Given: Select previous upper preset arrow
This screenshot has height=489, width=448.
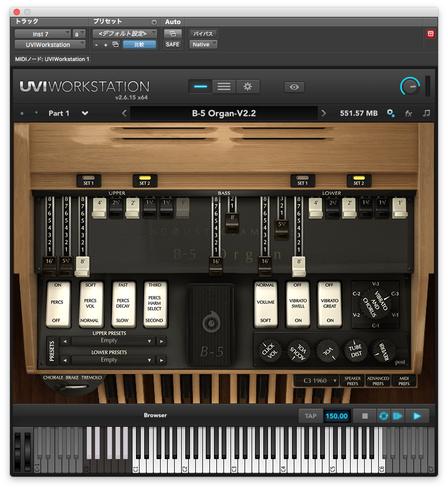Looking at the screenshot, I should (65, 341).
